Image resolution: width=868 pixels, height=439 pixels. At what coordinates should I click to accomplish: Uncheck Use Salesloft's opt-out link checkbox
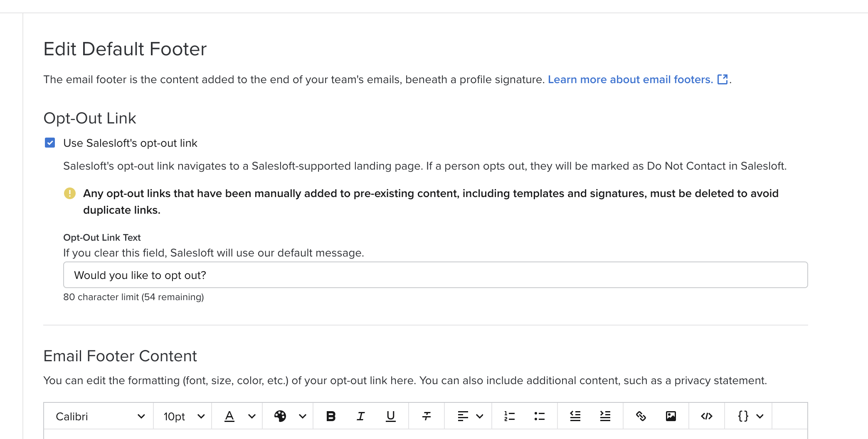50,143
